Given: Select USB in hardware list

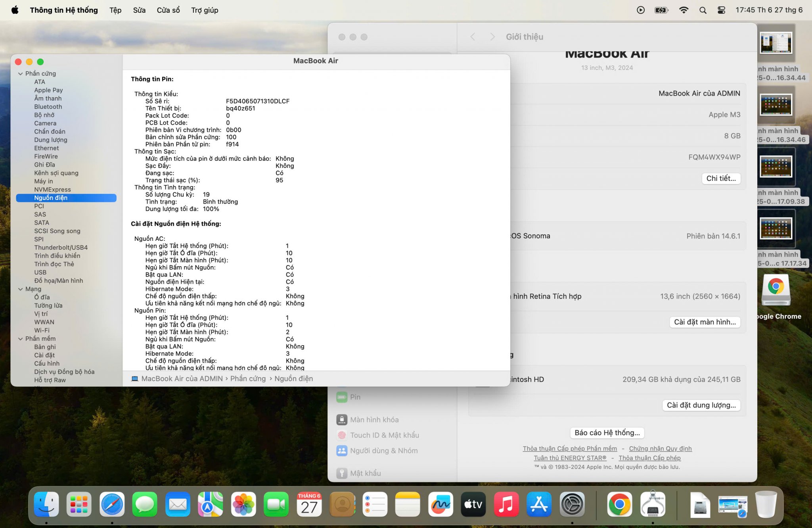Looking at the screenshot, I should (x=40, y=273).
